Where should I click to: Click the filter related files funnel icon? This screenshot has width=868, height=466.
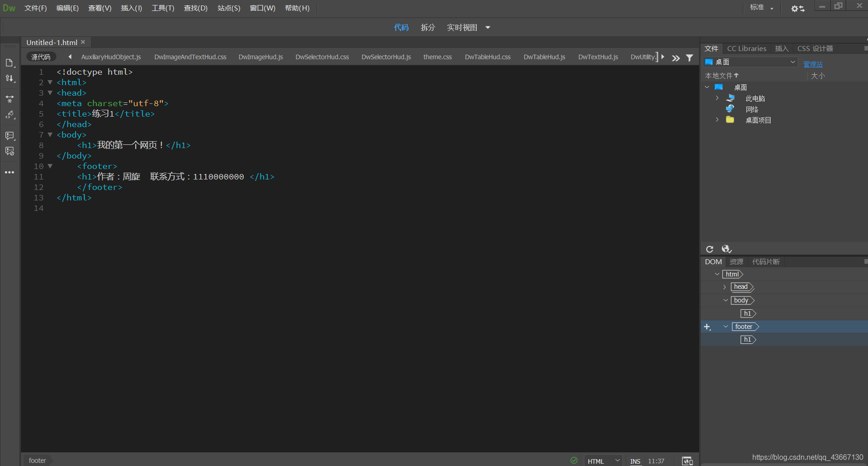689,58
